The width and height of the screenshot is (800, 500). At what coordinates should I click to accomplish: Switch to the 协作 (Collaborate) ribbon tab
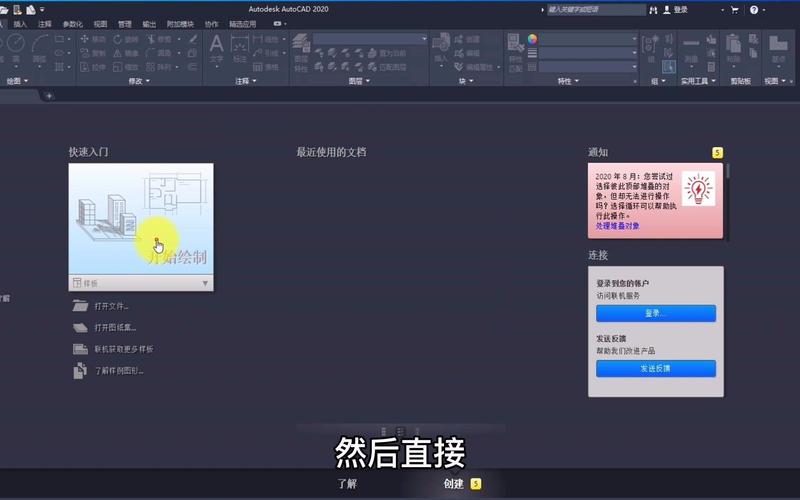211,24
